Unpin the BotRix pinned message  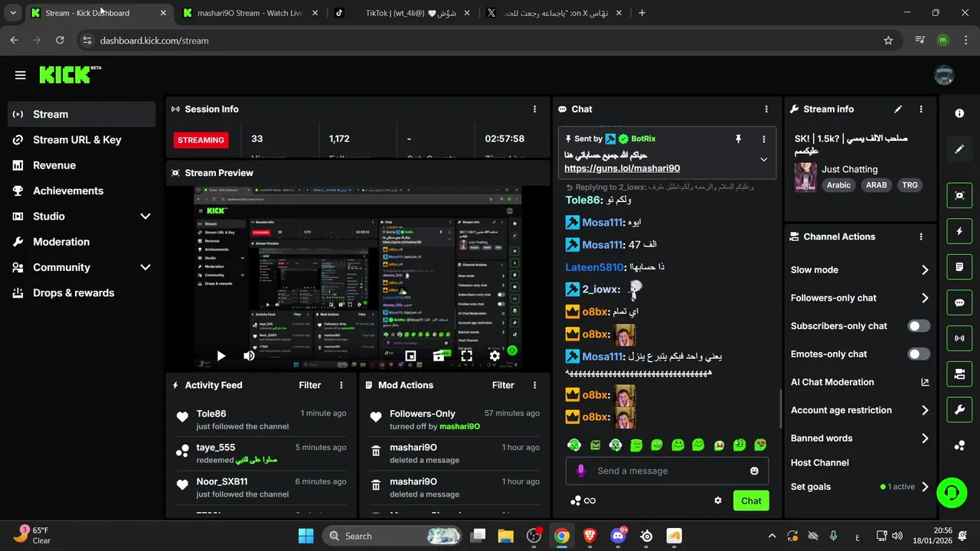738,139
